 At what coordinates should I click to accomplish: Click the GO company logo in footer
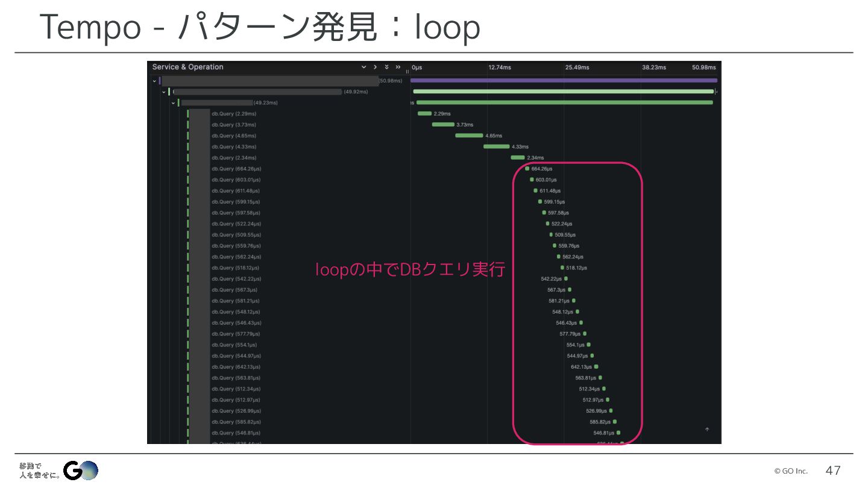click(x=80, y=471)
